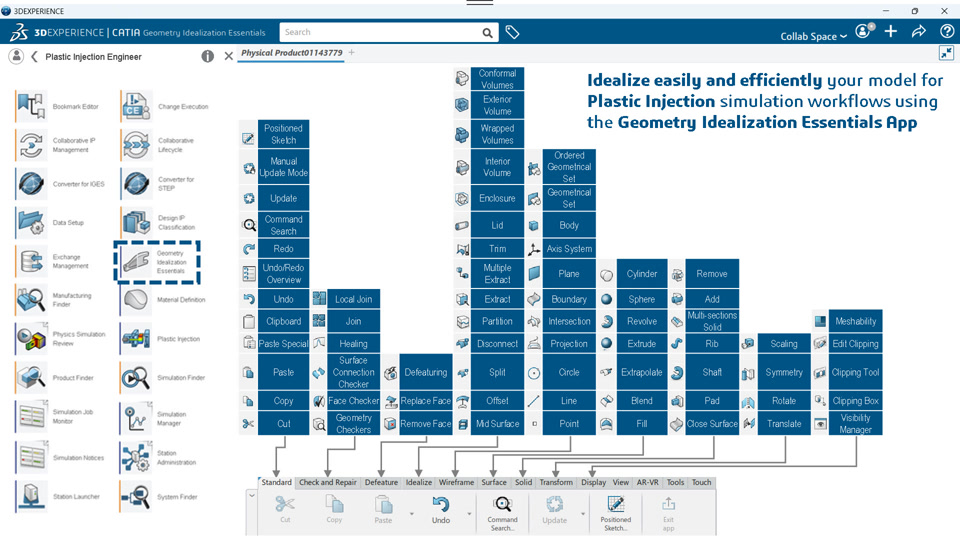This screenshot has height=540, width=960.
Task: Click the Defeaturing command tile
Action: pyautogui.click(x=426, y=372)
